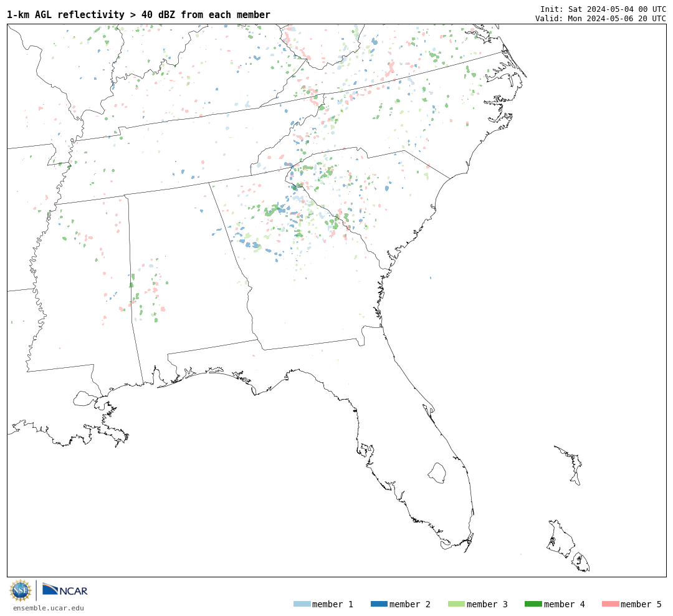
Task: Open the ensemble.ucar.edu link text
Action: pos(49,608)
